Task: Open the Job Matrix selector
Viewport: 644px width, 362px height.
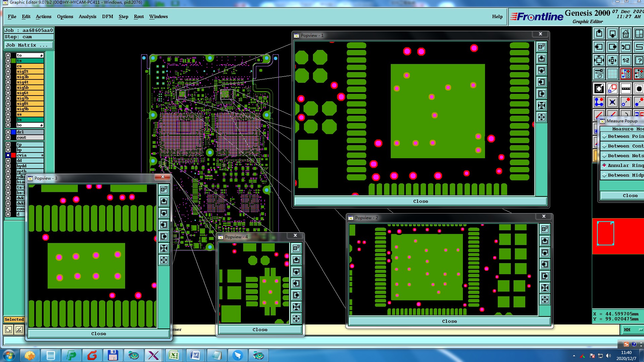Action: pos(29,45)
